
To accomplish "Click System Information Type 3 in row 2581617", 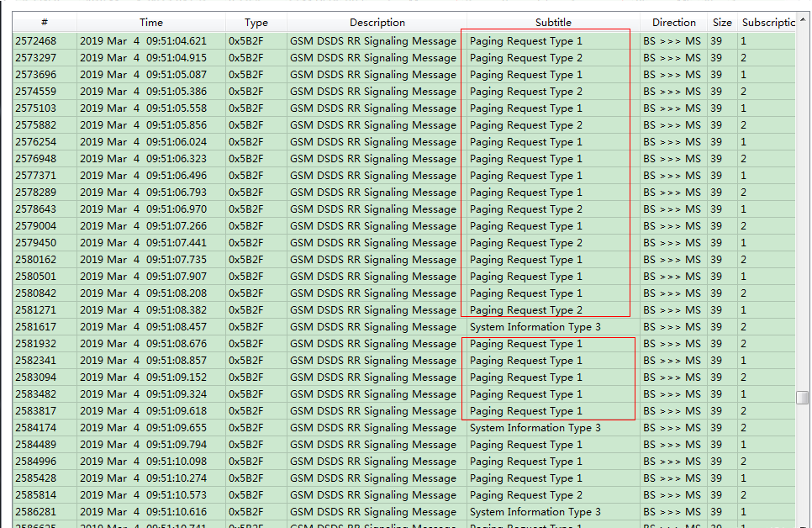I will (535, 327).
